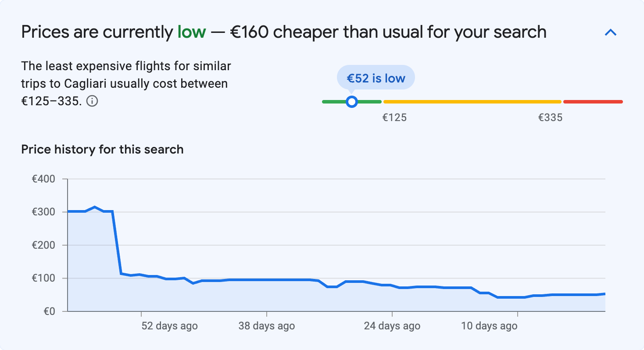
Task: Click the red high-price segment
Action: pyautogui.click(x=593, y=101)
